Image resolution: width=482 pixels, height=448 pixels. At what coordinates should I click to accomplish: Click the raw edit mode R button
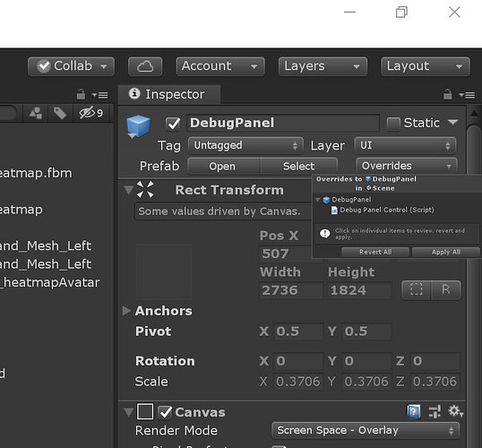pyautogui.click(x=446, y=289)
